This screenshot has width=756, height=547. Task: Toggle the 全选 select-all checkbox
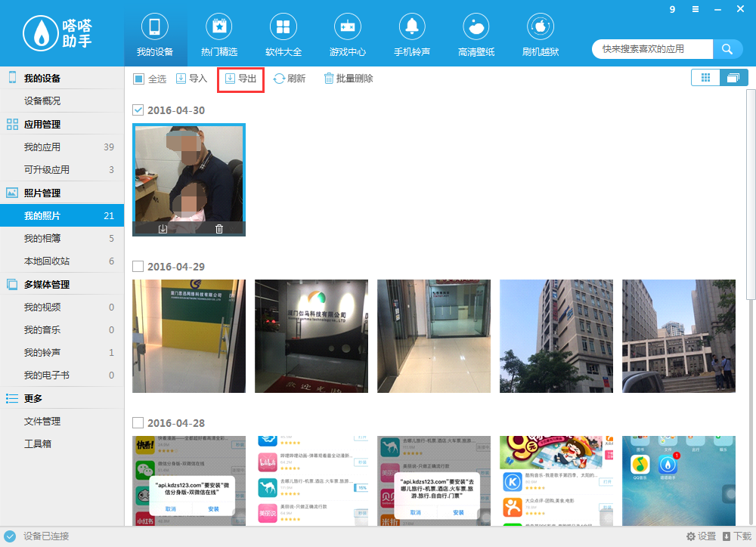pos(138,79)
